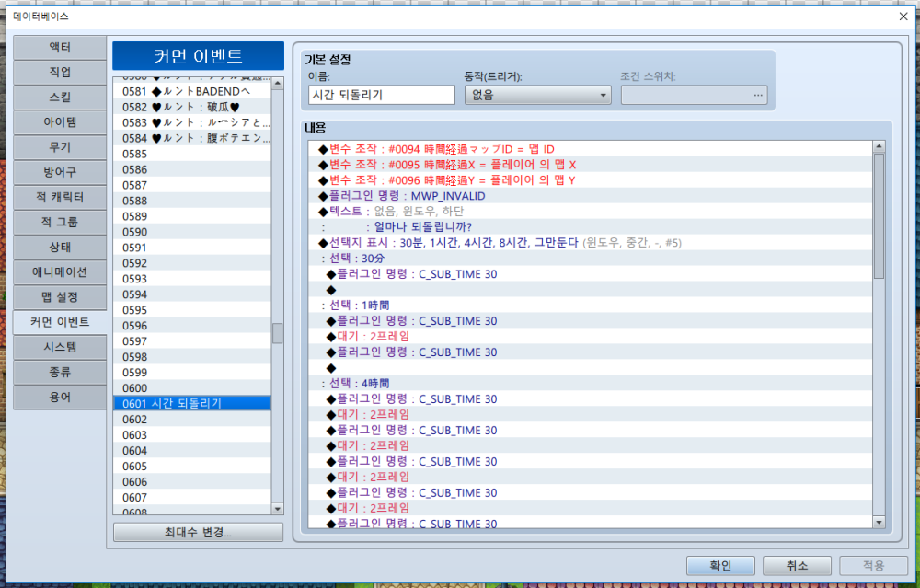Switch to the 무기 (Weapon) category

[x=60, y=147]
